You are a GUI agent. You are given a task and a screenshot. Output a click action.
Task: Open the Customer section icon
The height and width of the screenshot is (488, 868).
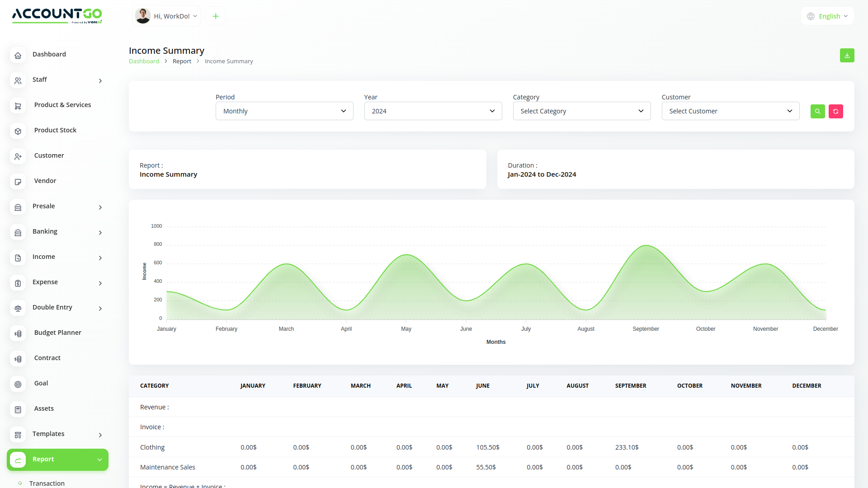coord(18,156)
